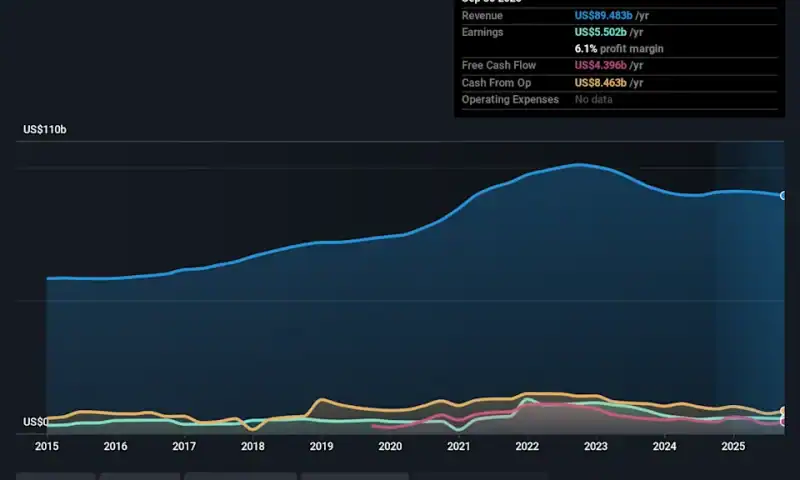Viewport: 800px width, 480px height.
Task: Click the revenue line's endpoint marker
Action: 783,195
